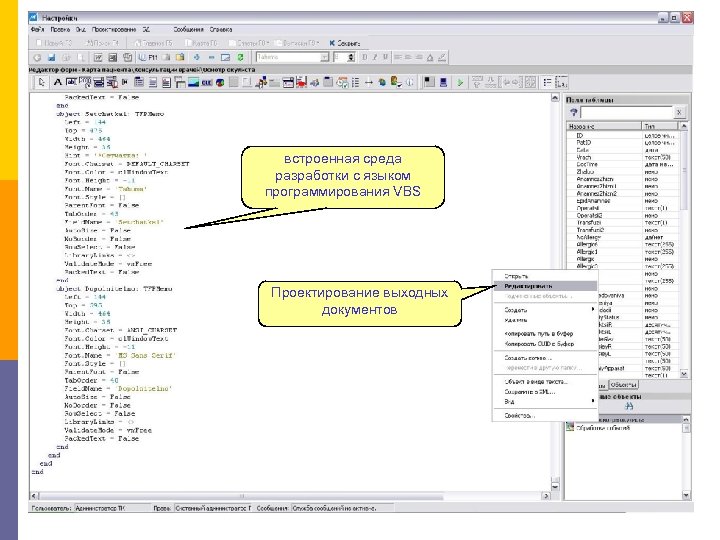The height and width of the screenshot is (540, 720).
Task: Click the green refresh icon in toolbar
Action: coord(240,57)
